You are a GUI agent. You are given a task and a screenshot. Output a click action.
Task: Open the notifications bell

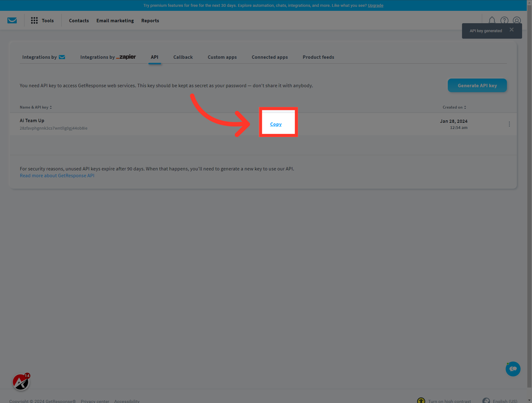(492, 20)
